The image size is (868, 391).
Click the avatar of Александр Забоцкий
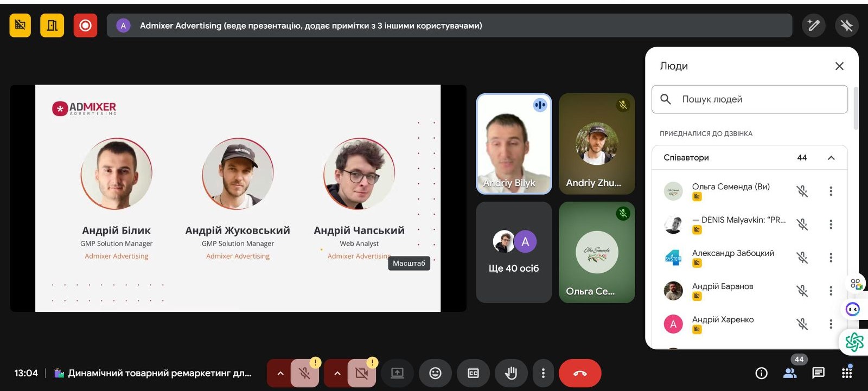673,258
